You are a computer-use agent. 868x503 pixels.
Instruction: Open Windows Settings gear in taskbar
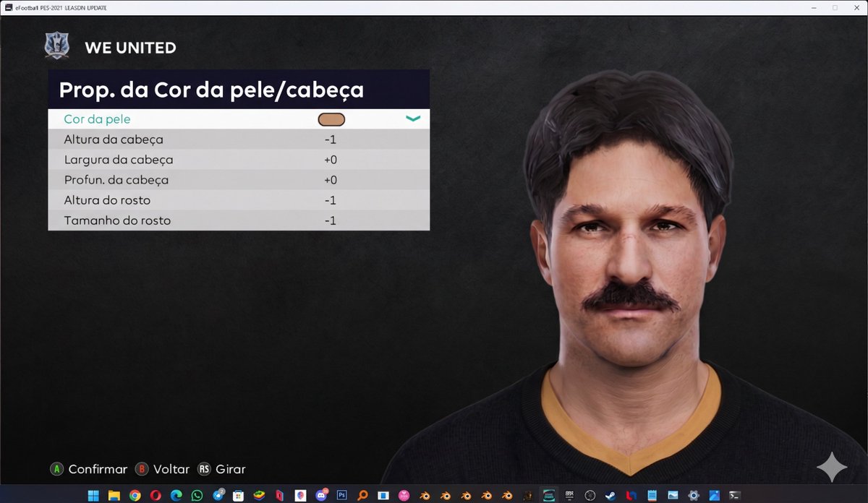[x=693, y=495]
